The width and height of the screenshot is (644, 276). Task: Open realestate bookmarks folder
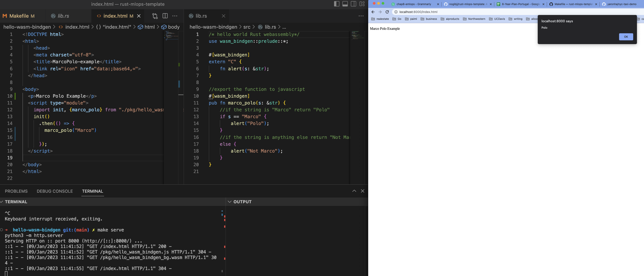(x=380, y=19)
